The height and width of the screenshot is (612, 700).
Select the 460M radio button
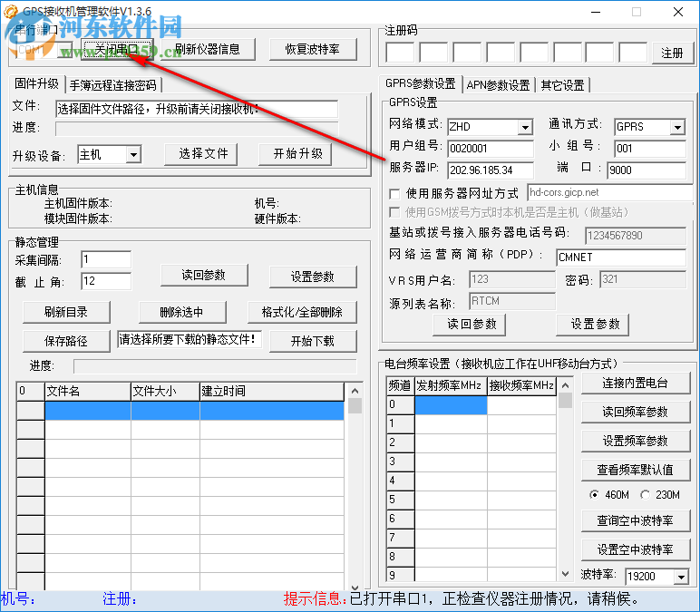tap(594, 495)
